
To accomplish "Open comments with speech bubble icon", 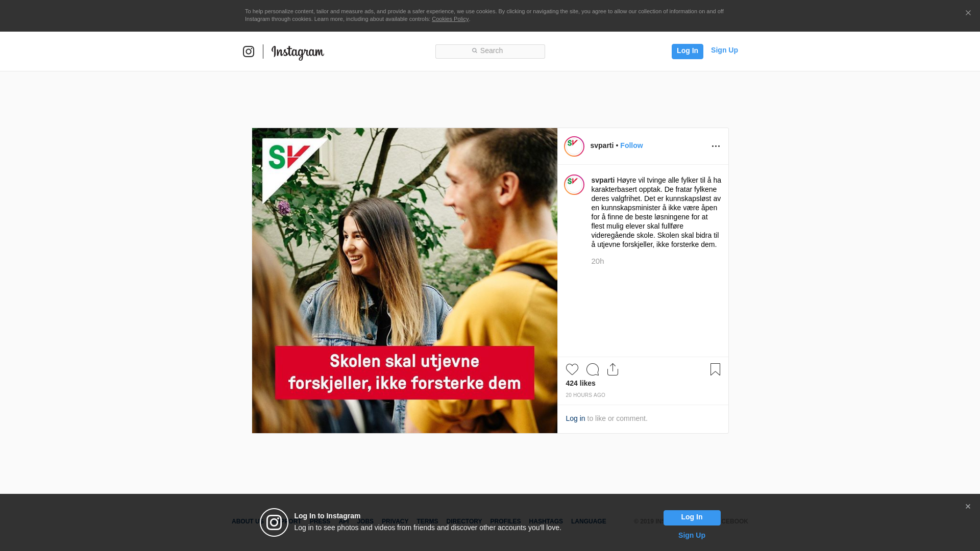I will coord(593,369).
